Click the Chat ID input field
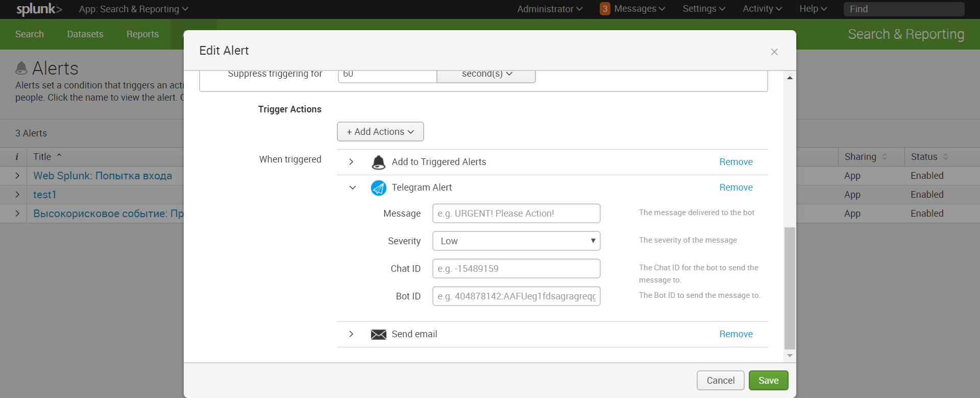This screenshot has height=398, width=980. [x=516, y=268]
